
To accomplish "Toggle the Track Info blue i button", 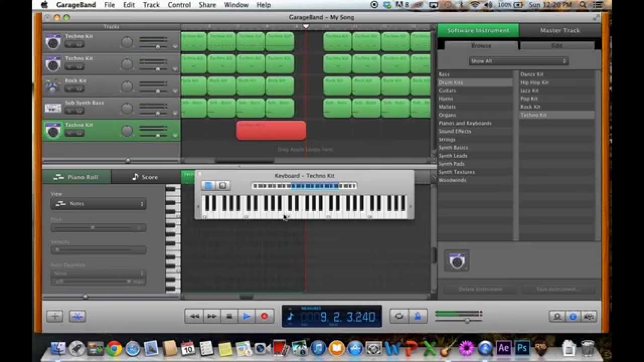I will pyautogui.click(x=573, y=316).
